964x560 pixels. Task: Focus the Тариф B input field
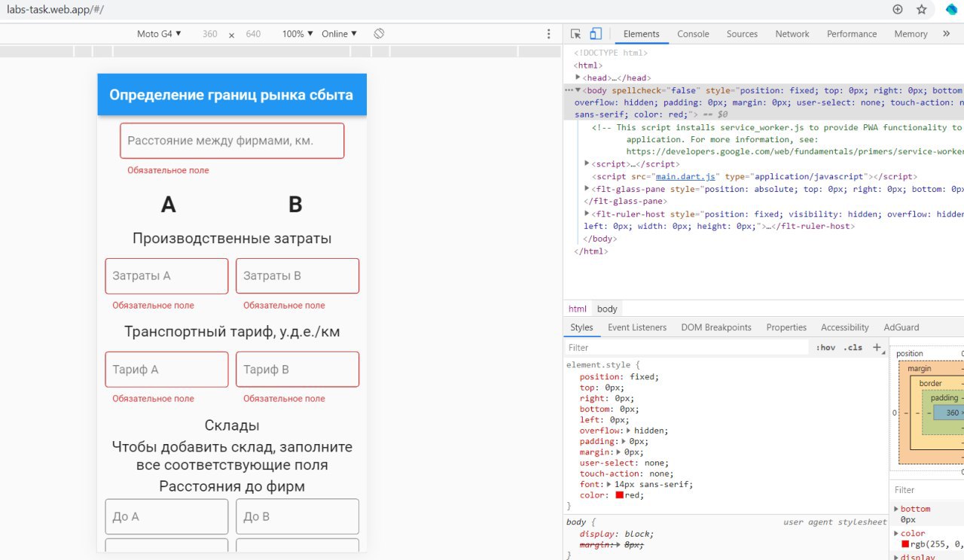click(x=297, y=370)
